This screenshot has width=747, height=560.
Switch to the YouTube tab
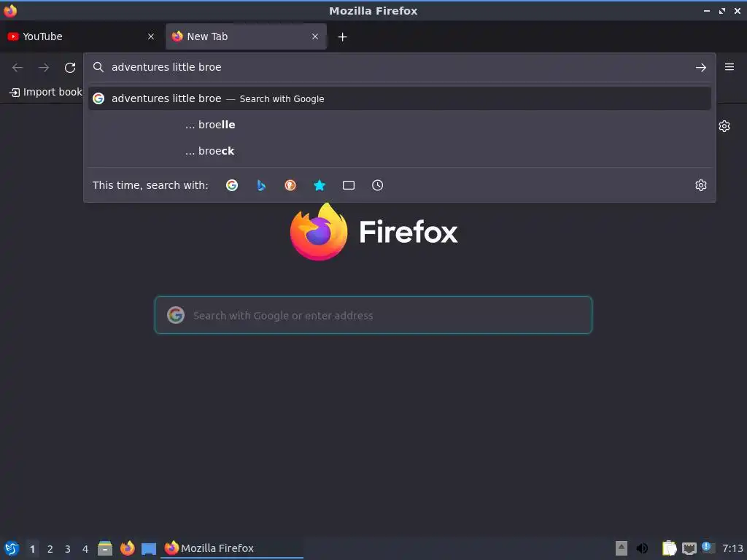pos(81,36)
